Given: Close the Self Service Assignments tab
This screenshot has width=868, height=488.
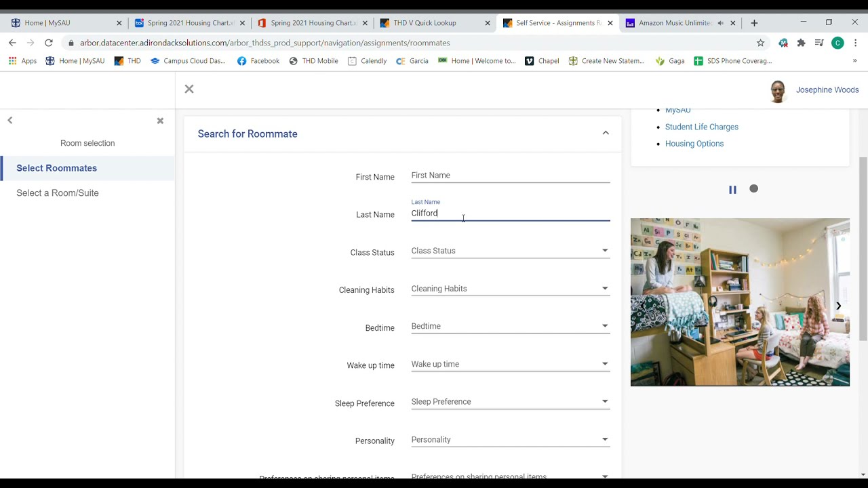Looking at the screenshot, I should (610, 23).
